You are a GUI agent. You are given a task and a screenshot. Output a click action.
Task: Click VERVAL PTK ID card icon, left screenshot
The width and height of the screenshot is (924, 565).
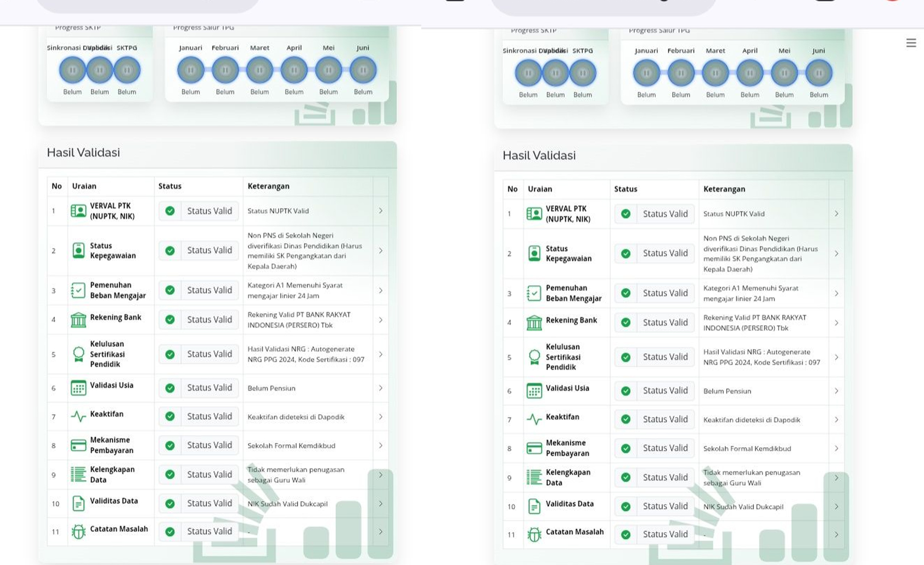pos(78,211)
